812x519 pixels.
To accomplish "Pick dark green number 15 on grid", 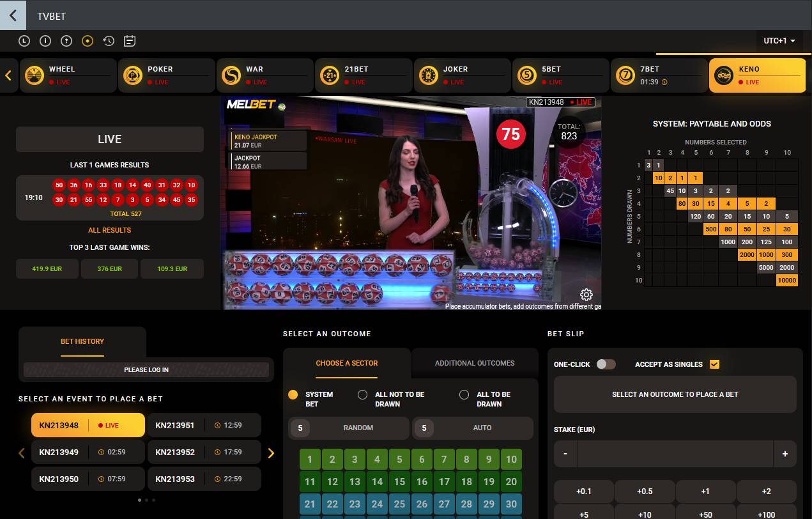I will click(399, 482).
